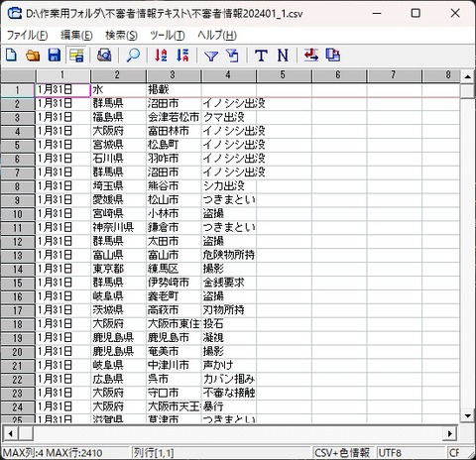
Task: Select cell クマ出没 in row 3
Action: pyautogui.click(x=228, y=117)
